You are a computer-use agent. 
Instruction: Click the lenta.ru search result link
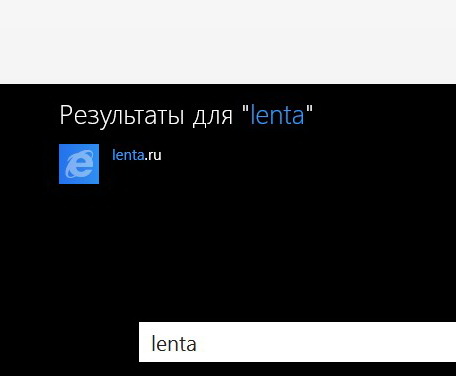137,155
